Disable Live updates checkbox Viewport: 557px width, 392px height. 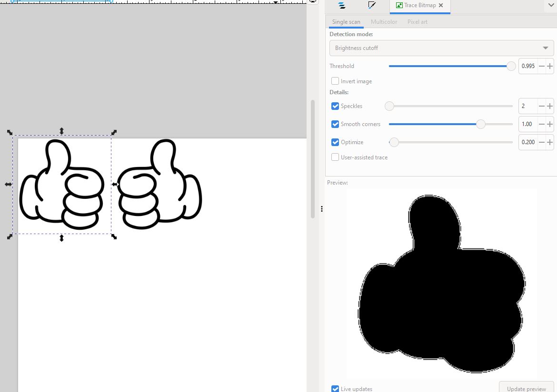point(335,389)
